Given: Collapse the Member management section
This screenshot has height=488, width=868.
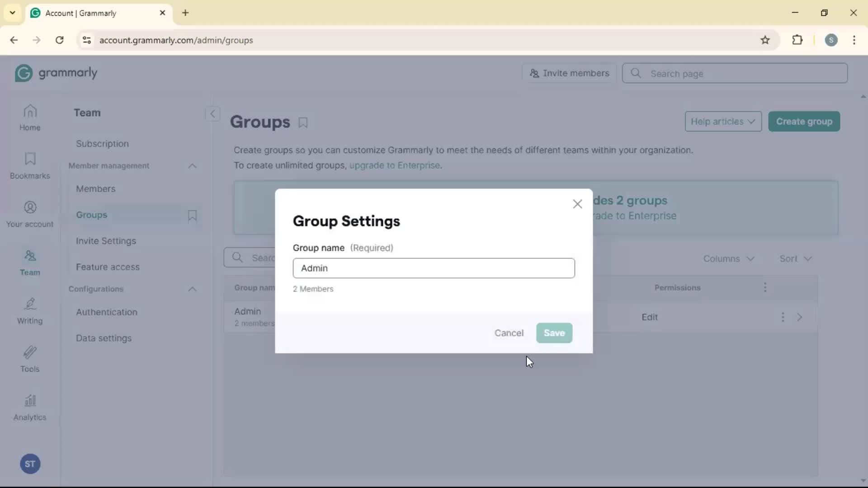Looking at the screenshot, I should coord(192,166).
